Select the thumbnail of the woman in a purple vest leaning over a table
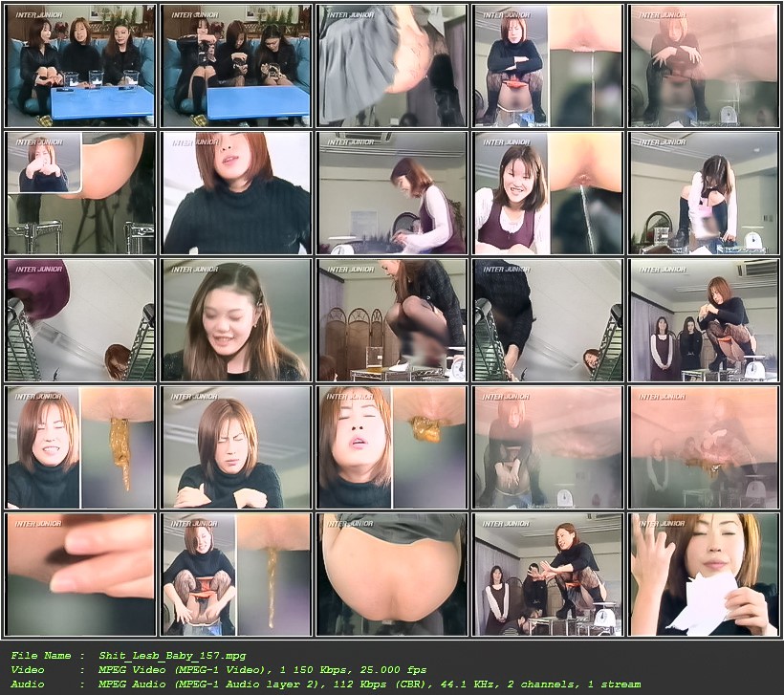The width and height of the screenshot is (784, 695). tap(393, 193)
